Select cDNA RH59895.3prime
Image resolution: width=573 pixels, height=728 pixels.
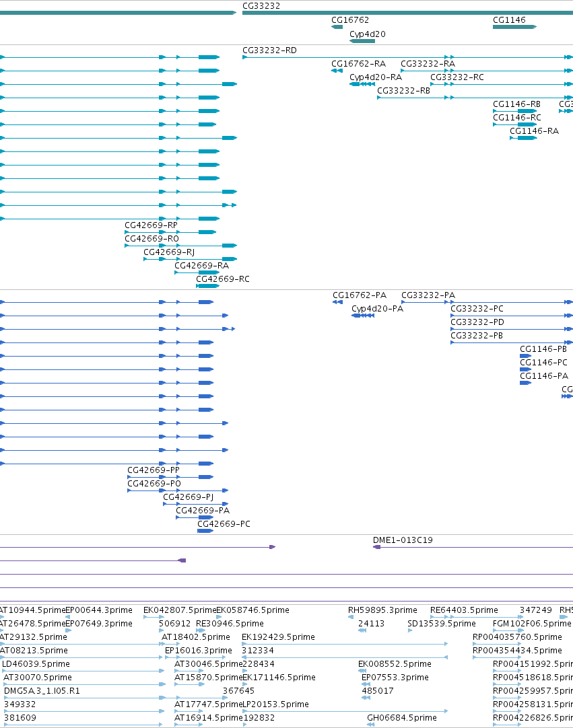pyautogui.click(x=382, y=610)
